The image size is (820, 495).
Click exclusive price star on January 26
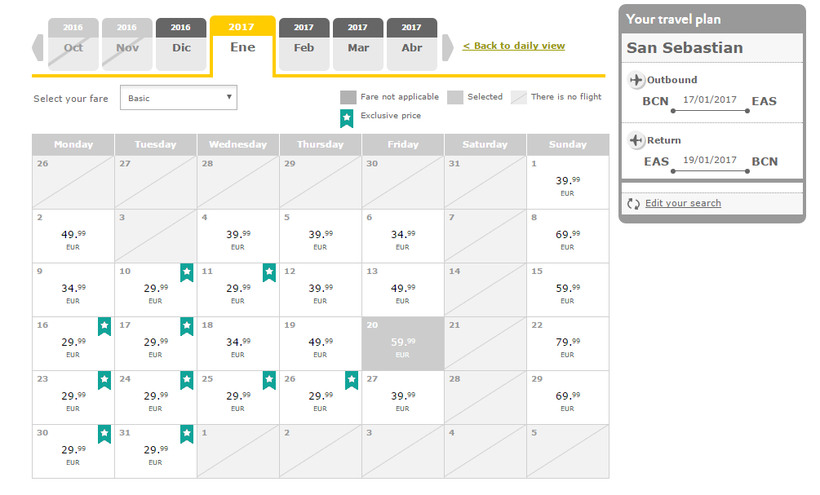352,380
